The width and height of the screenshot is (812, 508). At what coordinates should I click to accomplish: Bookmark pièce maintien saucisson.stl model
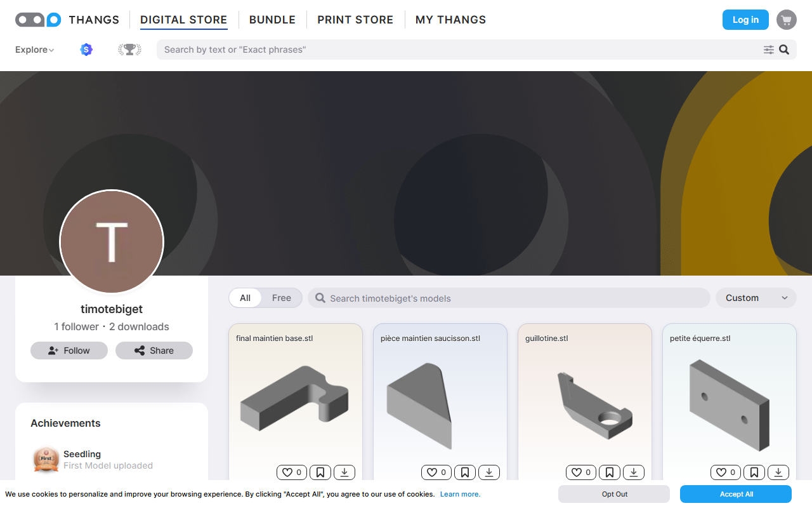coord(465,472)
